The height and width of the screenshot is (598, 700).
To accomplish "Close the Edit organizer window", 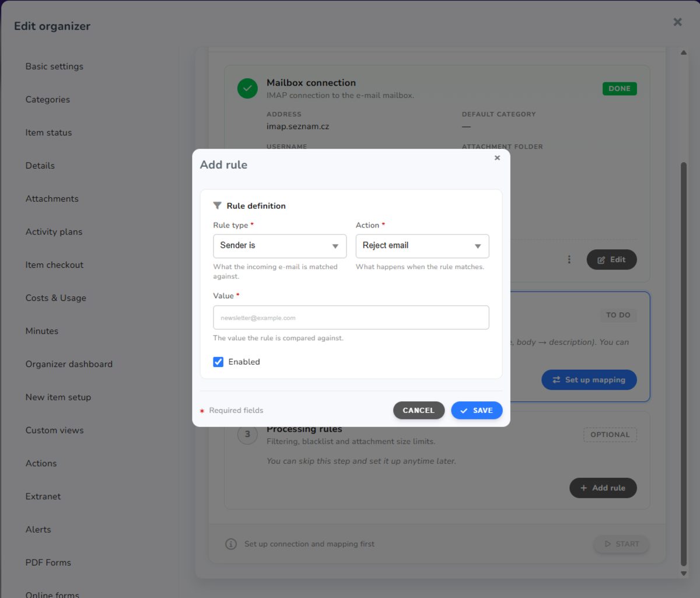I will pyautogui.click(x=677, y=22).
